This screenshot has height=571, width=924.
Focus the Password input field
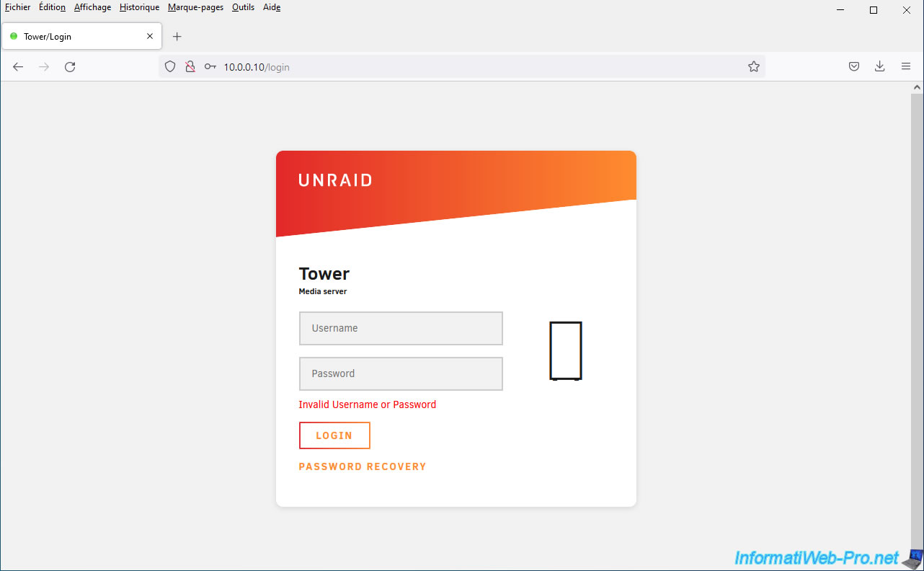[x=401, y=373]
